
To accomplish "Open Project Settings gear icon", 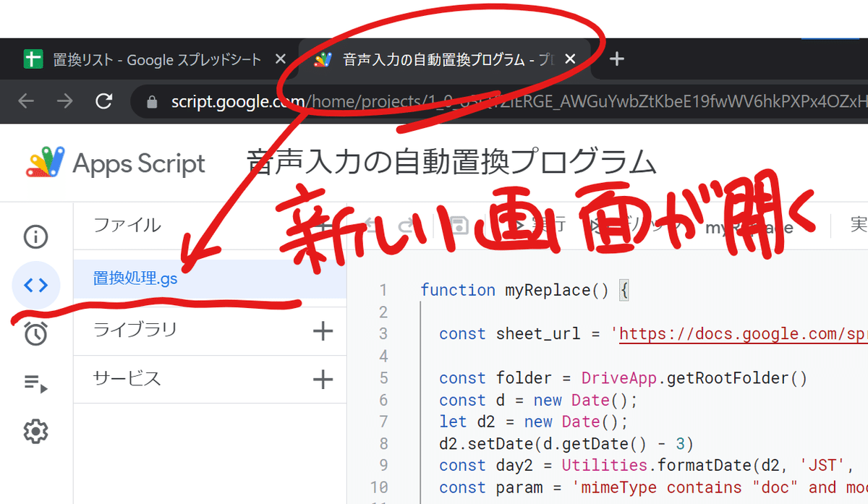I will tap(35, 432).
